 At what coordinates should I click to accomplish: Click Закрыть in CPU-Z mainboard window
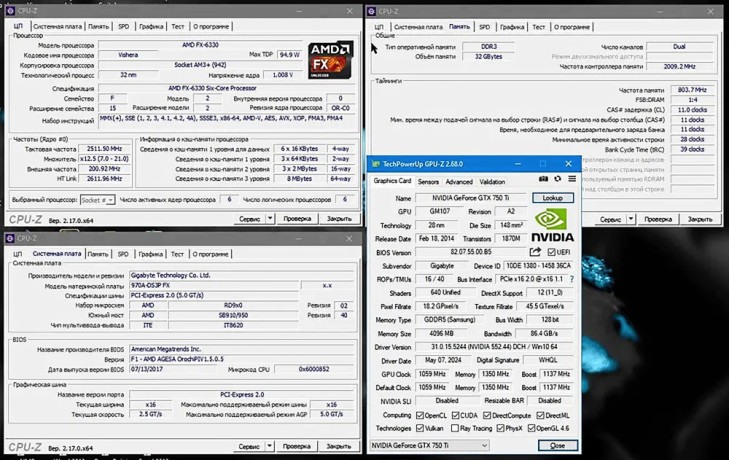point(338,446)
